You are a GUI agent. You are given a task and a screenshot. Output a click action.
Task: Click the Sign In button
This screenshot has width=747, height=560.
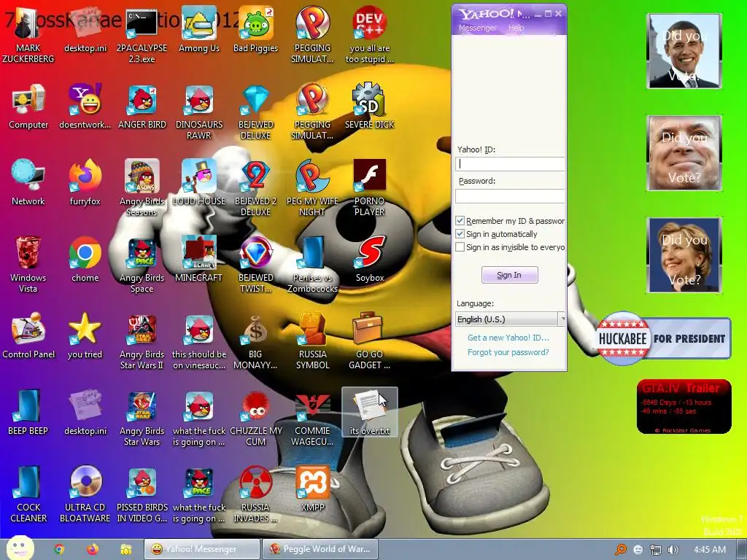(x=509, y=275)
